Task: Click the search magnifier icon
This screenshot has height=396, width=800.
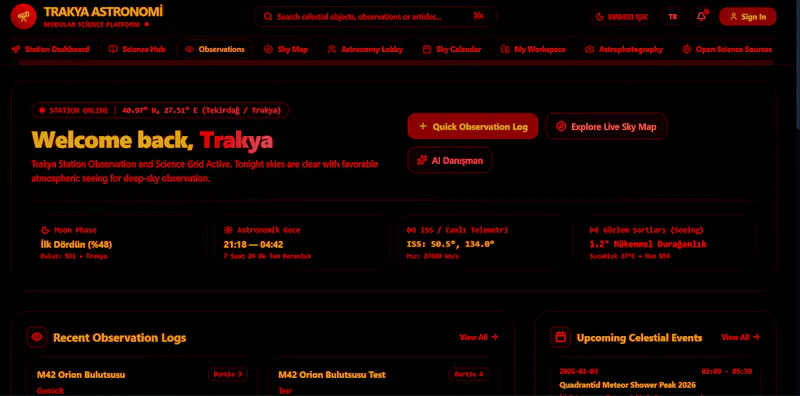Action: [x=268, y=16]
